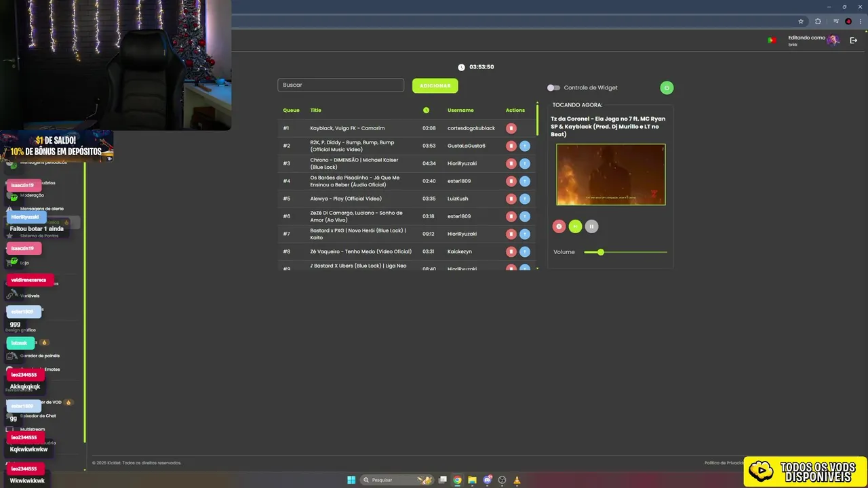
Task: Open OBS Studio from the taskbar
Action: pyautogui.click(x=502, y=480)
